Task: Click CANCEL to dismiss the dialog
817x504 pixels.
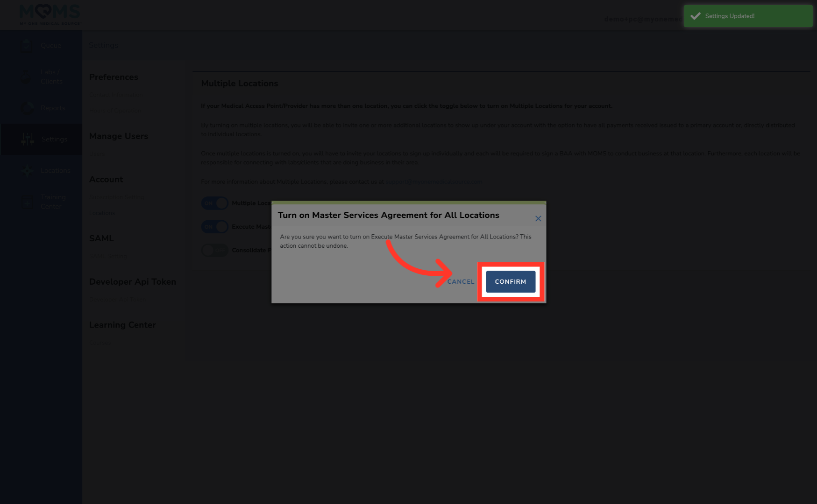Action: pyautogui.click(x=461, y=281)
